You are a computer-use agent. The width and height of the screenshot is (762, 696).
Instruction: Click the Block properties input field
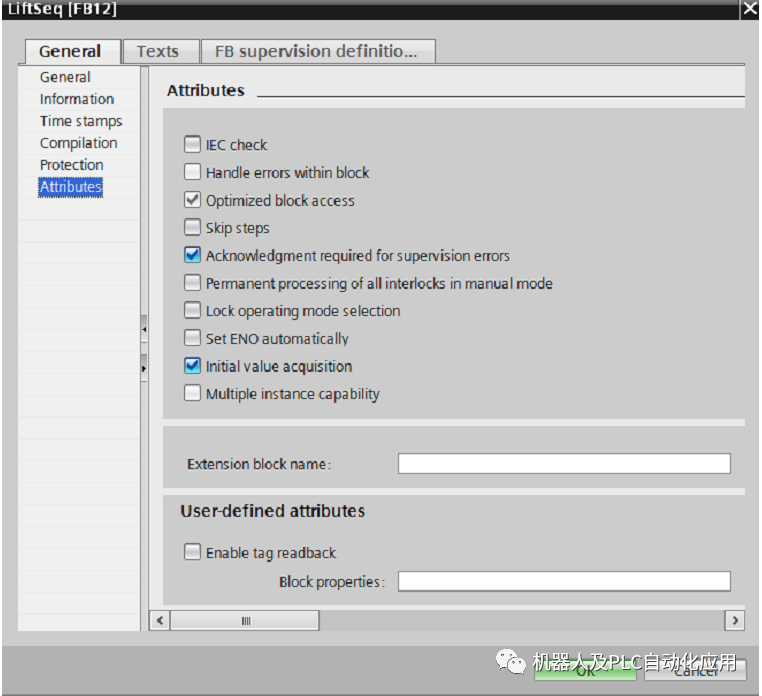tap(564, 581)
